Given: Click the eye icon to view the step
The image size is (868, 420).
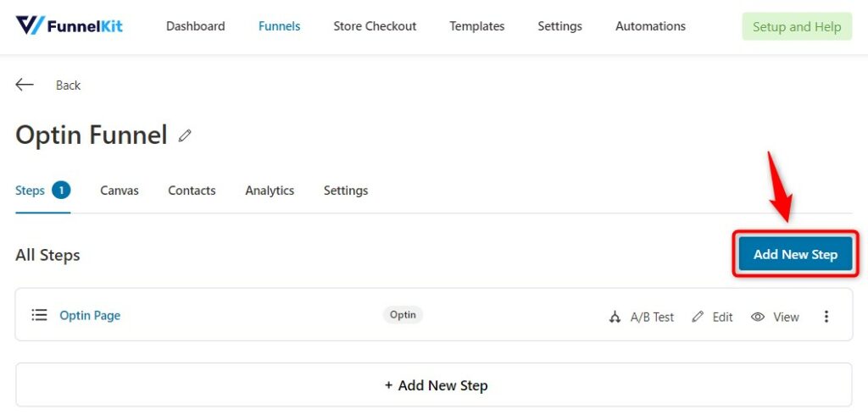Looking at the screenshot, I should (758, 317).
